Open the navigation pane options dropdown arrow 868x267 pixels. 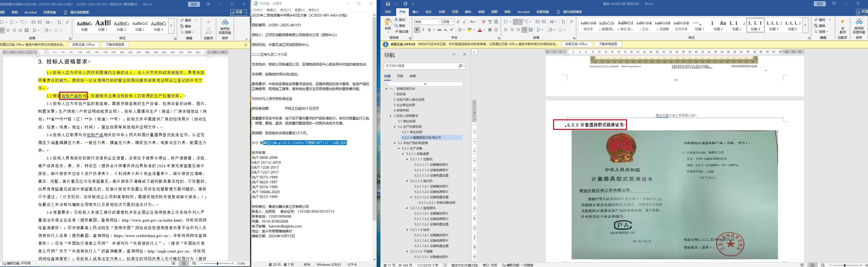point(454,55)
